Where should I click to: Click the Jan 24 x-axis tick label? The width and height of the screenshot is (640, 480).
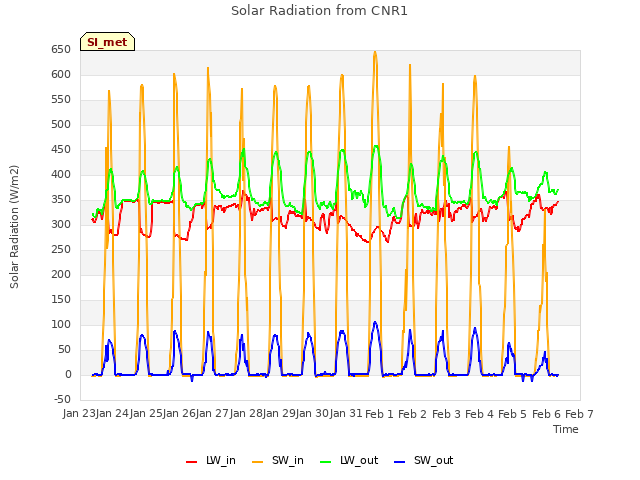point(113,413)
